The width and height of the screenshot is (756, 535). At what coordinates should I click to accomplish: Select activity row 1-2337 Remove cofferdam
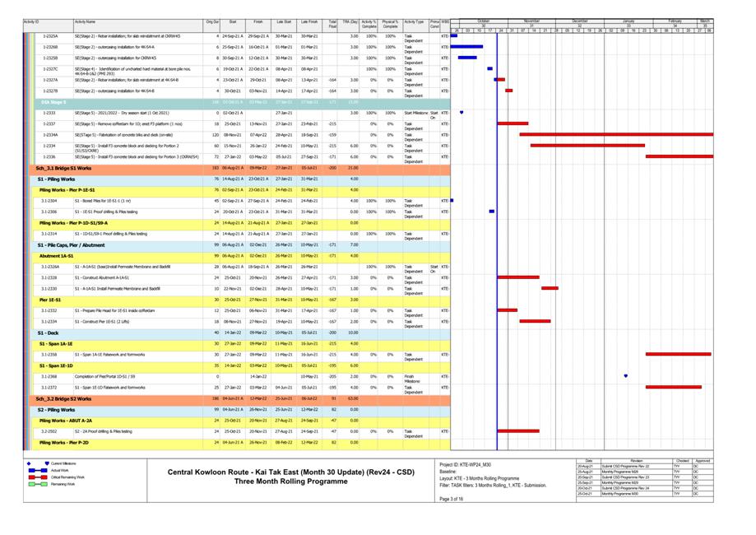click(x=122, y=123)
